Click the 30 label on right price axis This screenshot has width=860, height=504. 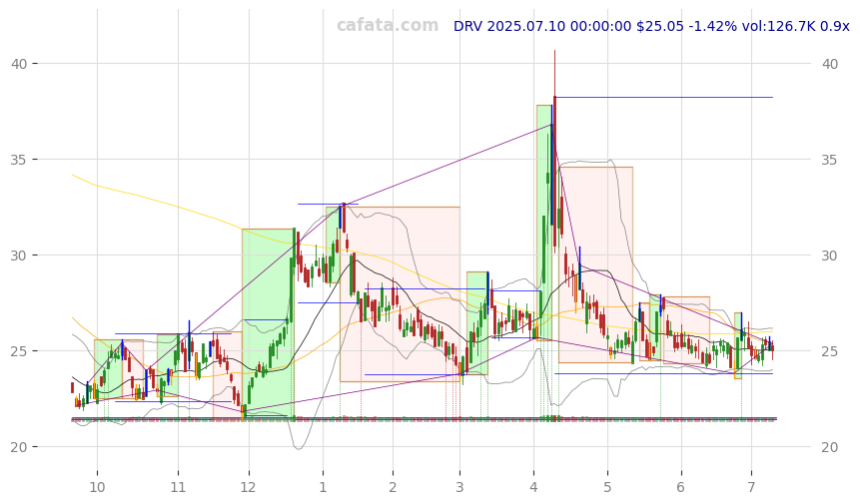(830, 255)
